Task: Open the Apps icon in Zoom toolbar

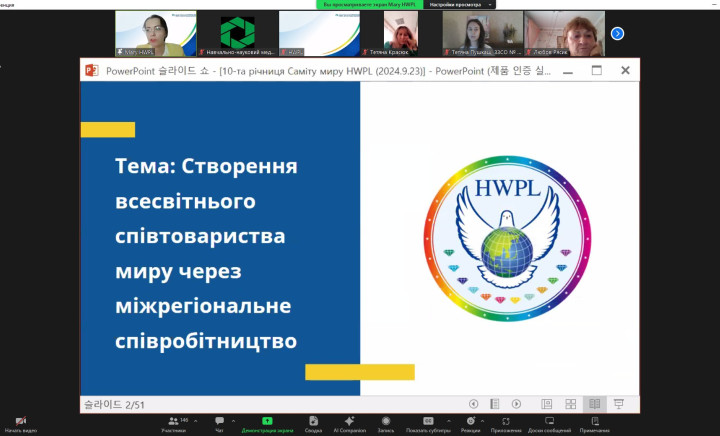Action: pos(506,421)
